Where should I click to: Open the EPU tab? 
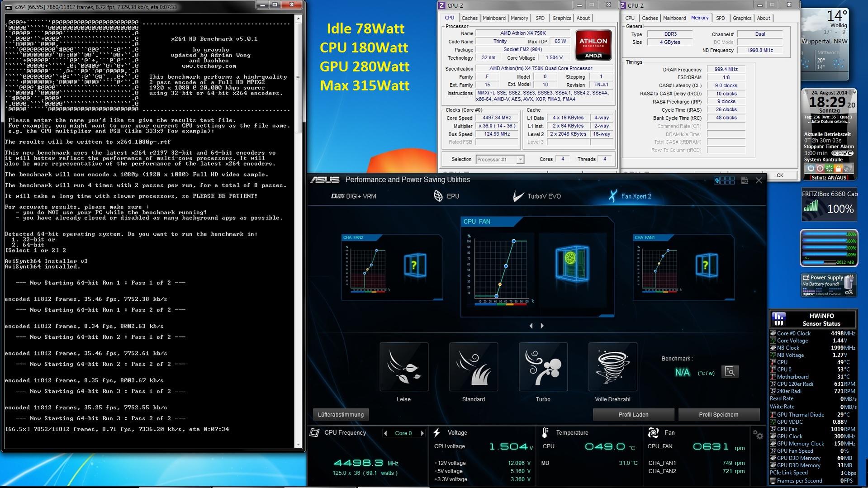(x=446, y=196)
